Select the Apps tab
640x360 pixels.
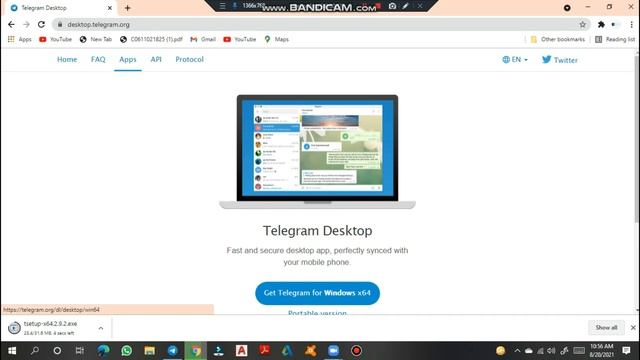128,60
